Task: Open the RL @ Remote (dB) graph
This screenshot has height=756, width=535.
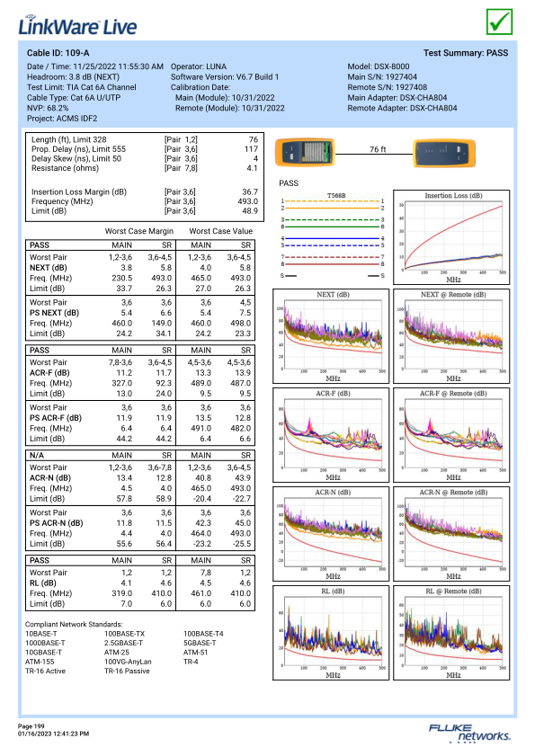Action: coord(451,633)
